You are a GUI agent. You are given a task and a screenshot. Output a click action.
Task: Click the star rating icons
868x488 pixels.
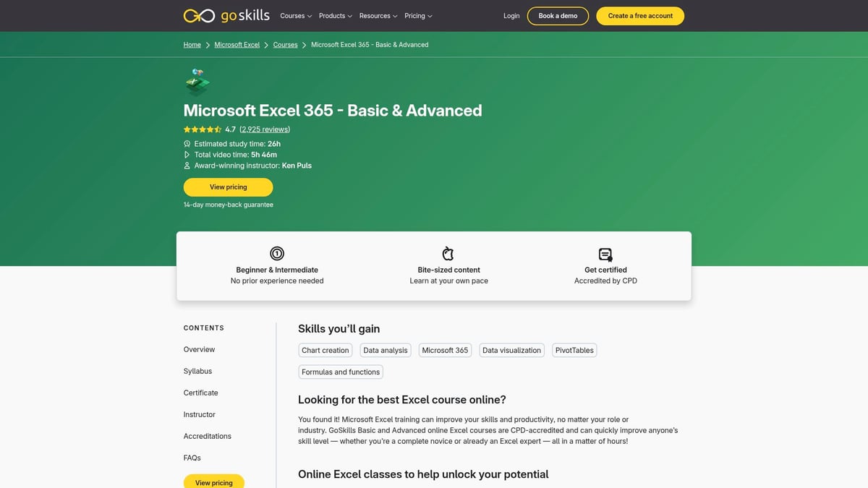(x=203, y=129)
